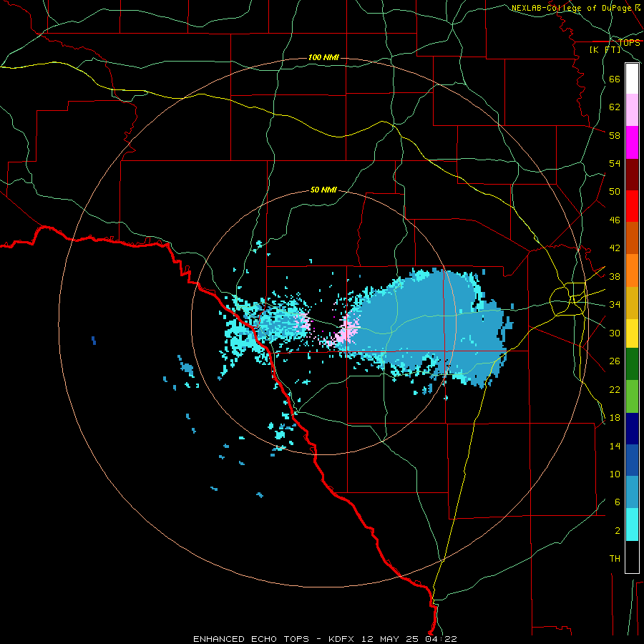Click the "100 NMI" range ring label
Image resolution: width=644 pixels, height=644 pixels.
tap(323, 57)
